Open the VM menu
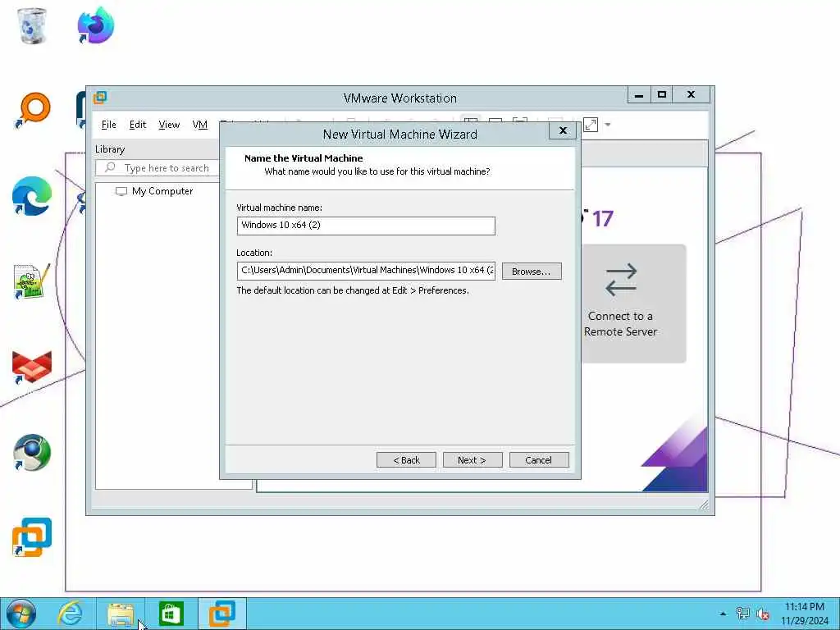This screenshot has width=840, height=630. 200,125
